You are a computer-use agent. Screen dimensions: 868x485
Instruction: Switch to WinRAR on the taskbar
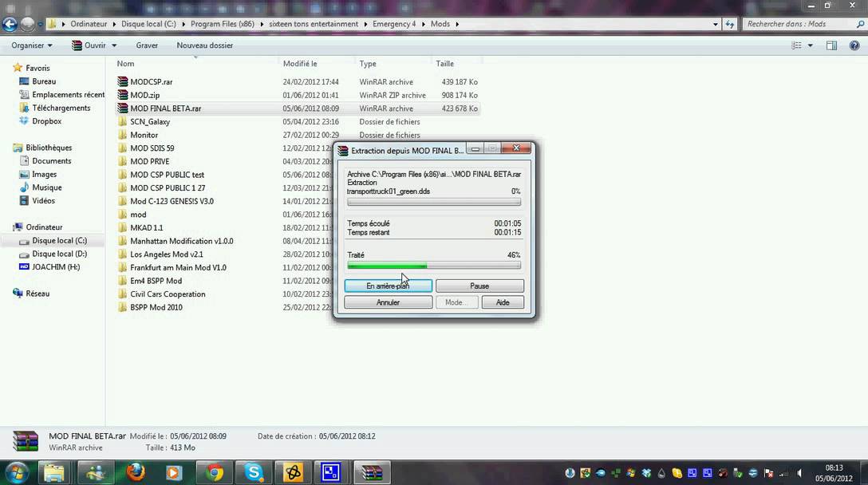[x=372, y=472]
